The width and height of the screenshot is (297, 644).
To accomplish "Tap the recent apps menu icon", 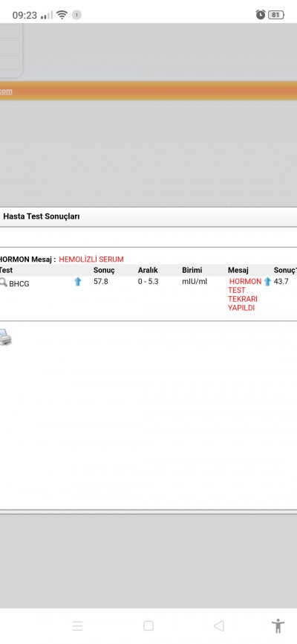I will point(77,625).
